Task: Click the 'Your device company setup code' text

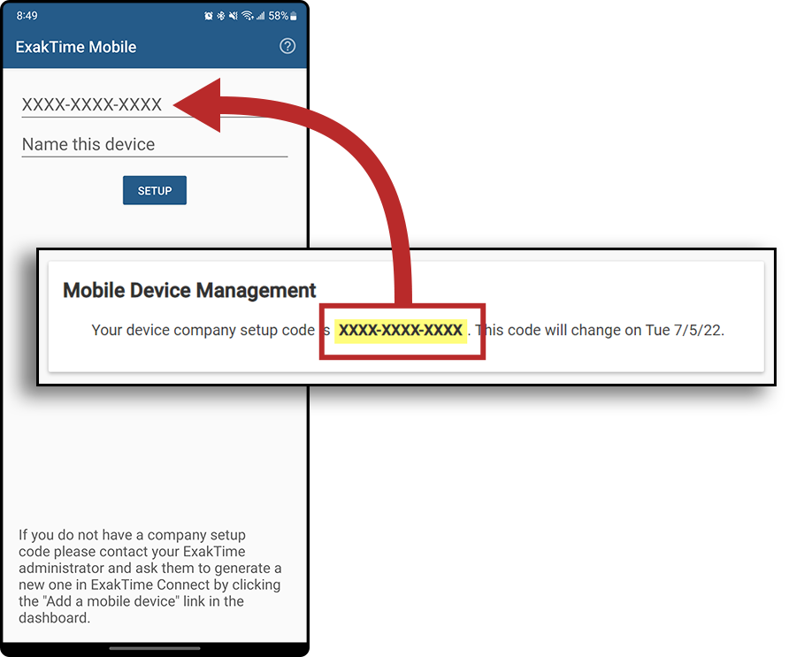Action: 203,331
